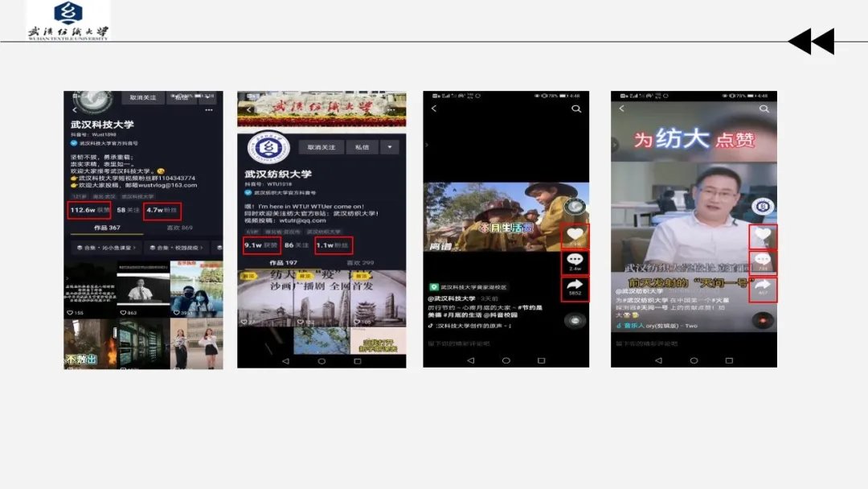The width and height of the screenshot is (868, 489).
Task: Like the 为纺大点赞 video with the heart
Action: point(763,236)
